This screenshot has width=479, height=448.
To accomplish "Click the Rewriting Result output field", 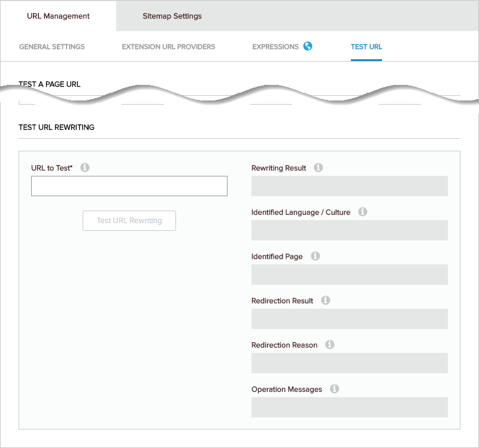I will [350, 186].
